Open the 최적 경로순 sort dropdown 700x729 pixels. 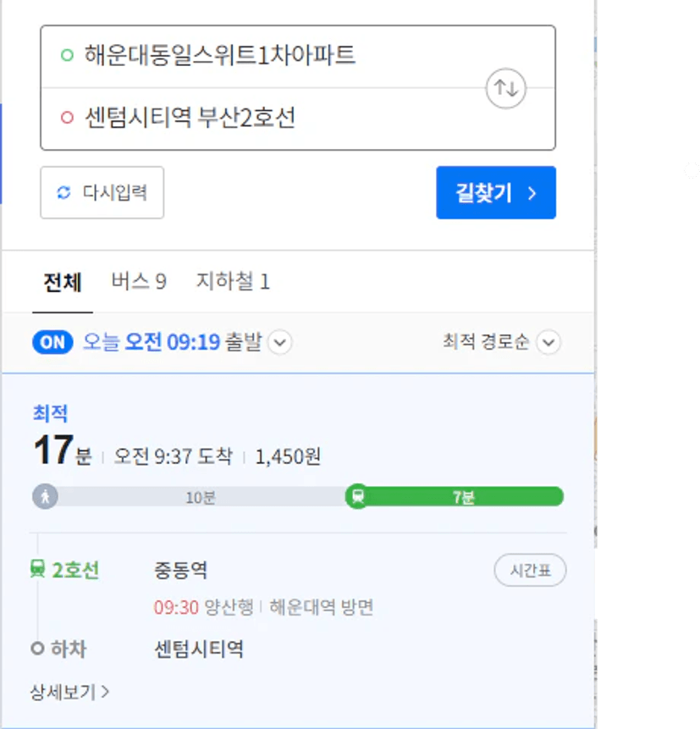tap(502, 342)
